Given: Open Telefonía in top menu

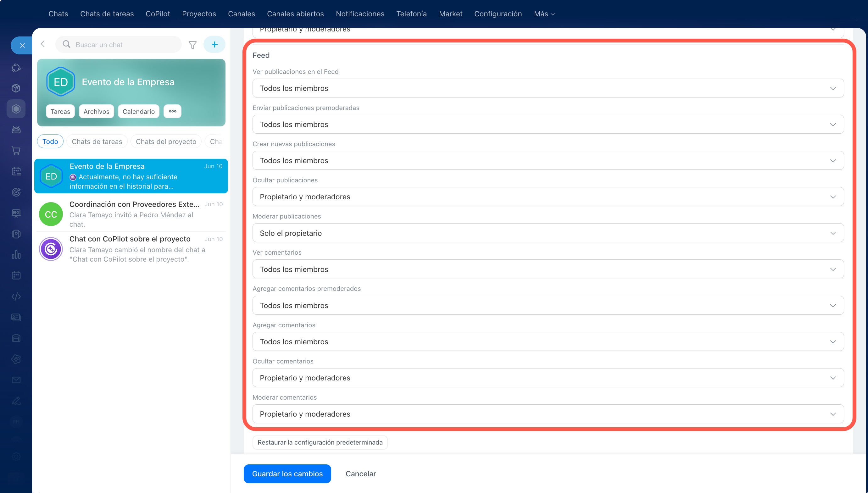Looking at the screenshot, I should click(411, 14).
